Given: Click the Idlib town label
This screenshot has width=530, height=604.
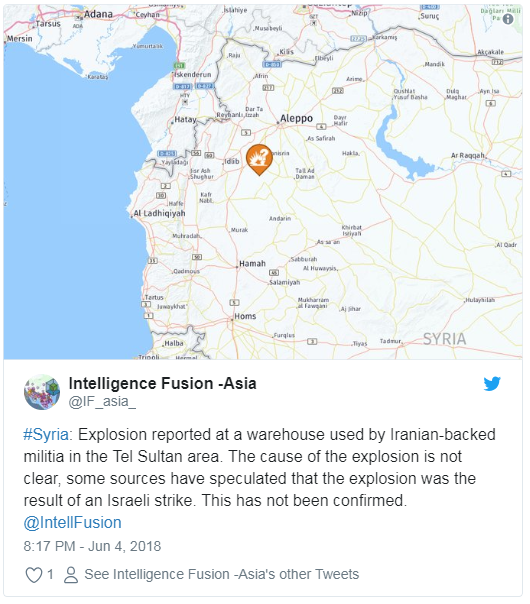Looking at the screenshot, I should click(x=232, y=161).
